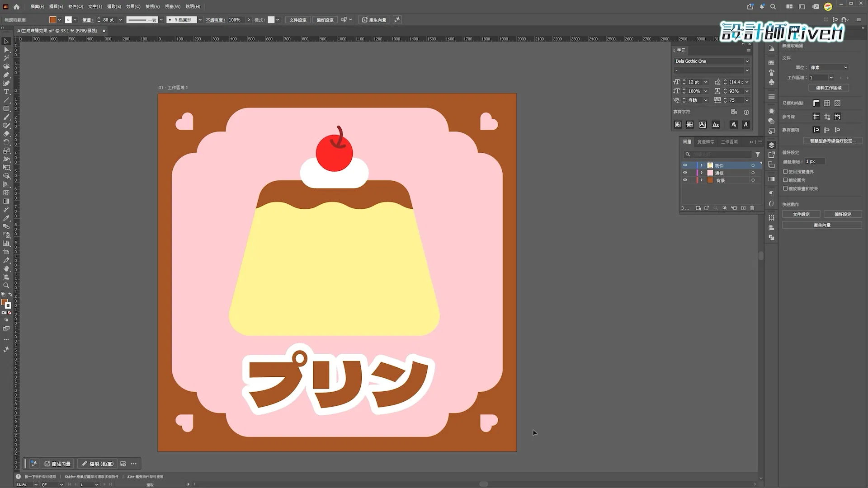
Task: Hide the 物件 layer via eye icon
Action: [x=685, y=165]
